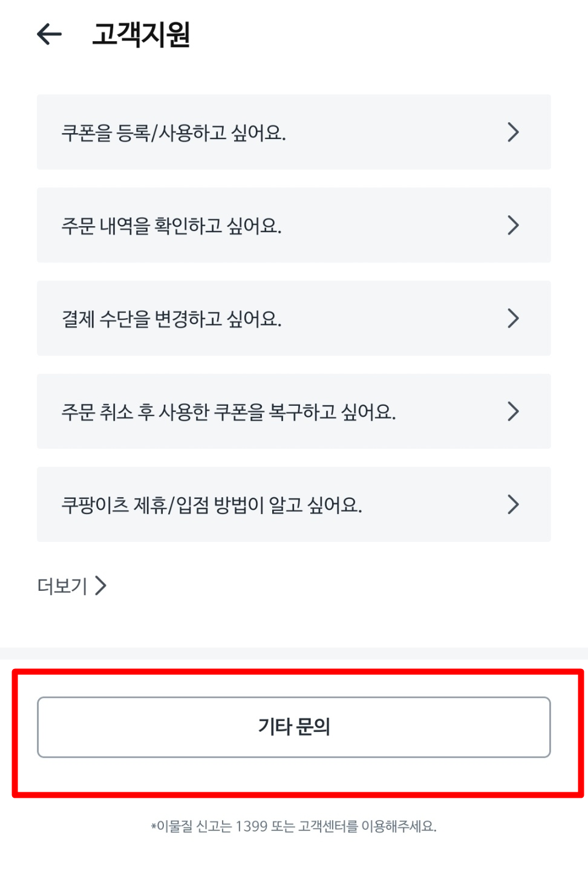Click the left-pointing navigation arrow at top
This screenshot has width=588, height=880.
click(50, 33)
